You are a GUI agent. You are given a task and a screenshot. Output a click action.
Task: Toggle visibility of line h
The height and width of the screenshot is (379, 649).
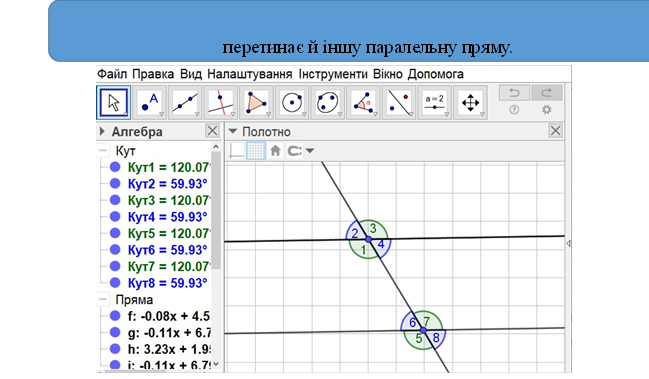115,349
